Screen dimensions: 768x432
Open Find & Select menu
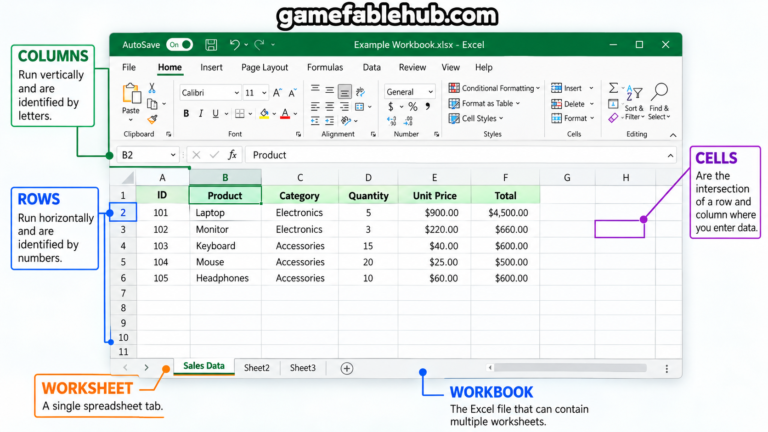click(659, 102)
